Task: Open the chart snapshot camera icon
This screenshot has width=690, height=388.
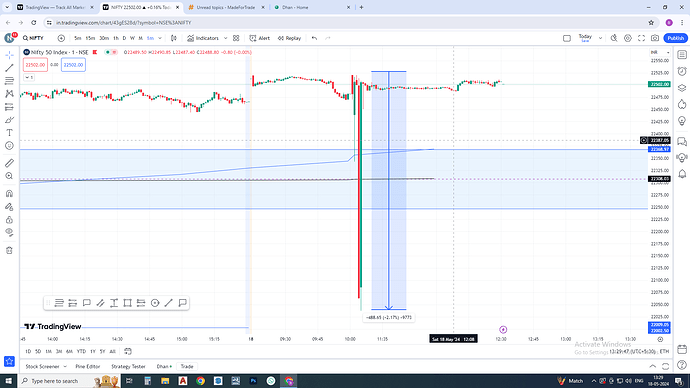Action: (655, 38)
